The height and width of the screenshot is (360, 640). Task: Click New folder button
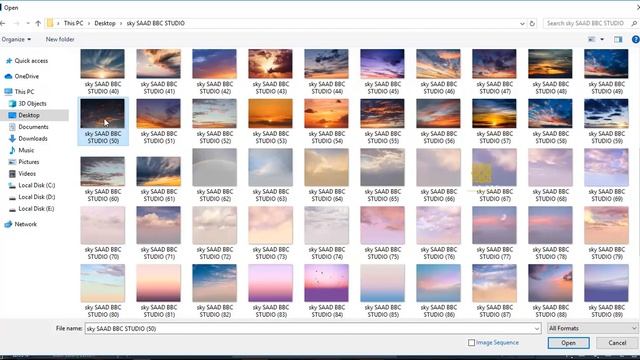tap(60, 39)
